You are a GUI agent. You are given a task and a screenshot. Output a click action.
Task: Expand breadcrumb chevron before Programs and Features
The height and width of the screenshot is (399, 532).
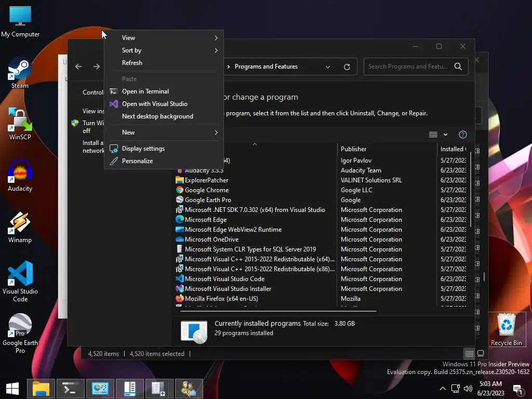coord(229,67)
